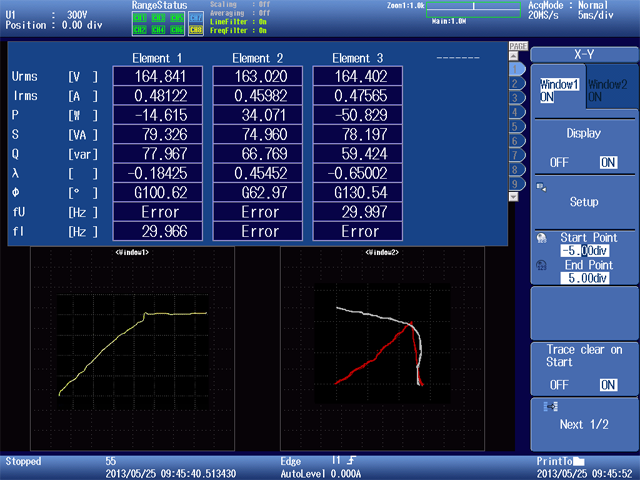Select page 6 tab

pos(517,141)
